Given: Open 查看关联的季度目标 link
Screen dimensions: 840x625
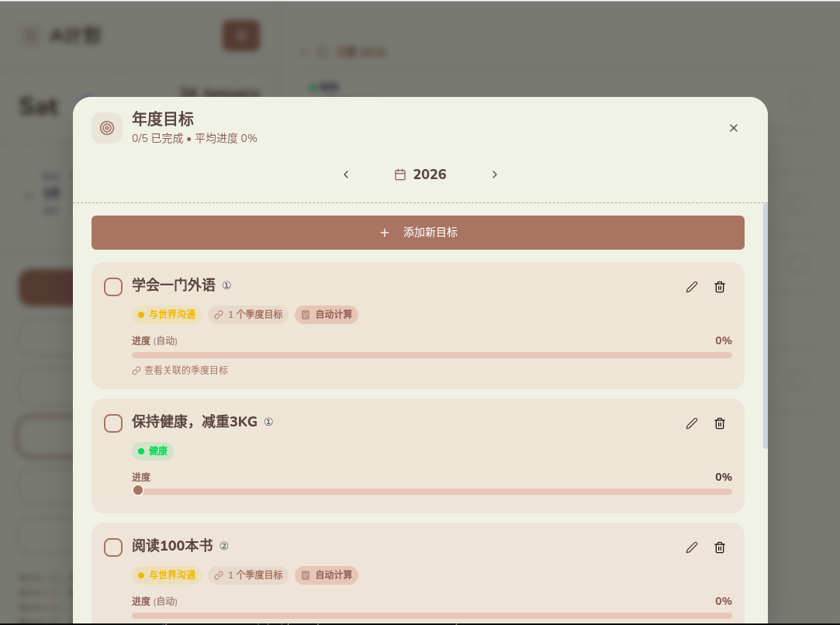Looking at the screenshot, I should pos(181,371).
